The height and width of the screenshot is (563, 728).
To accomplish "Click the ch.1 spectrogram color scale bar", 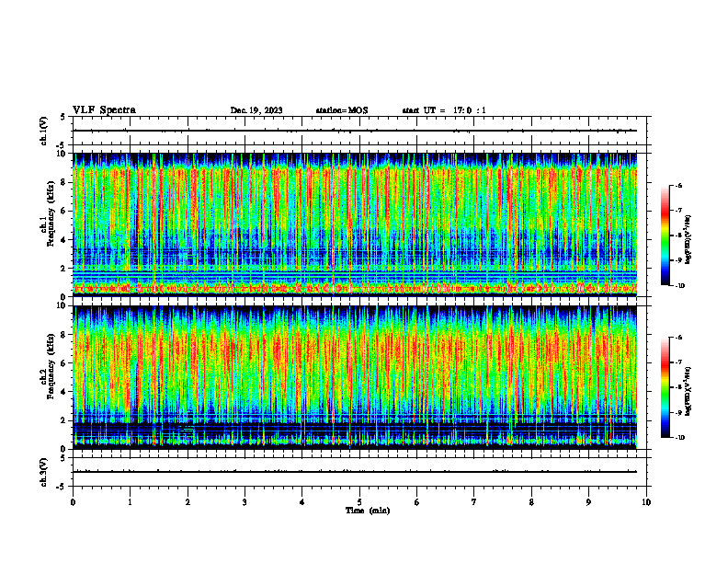I will pyautogui.click(x=665, y=236).
